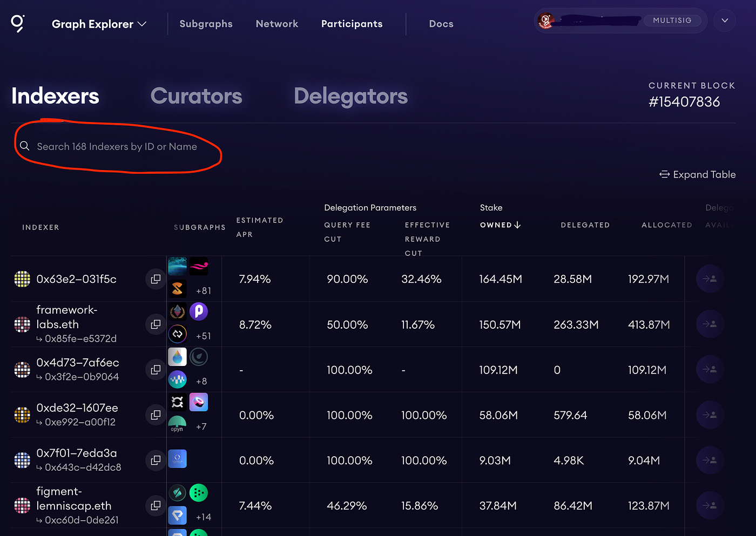Open the Docs page
Image resolution: width=756 pixels, height=536 pixels.
pyautogui.click(x=441, y=24)
